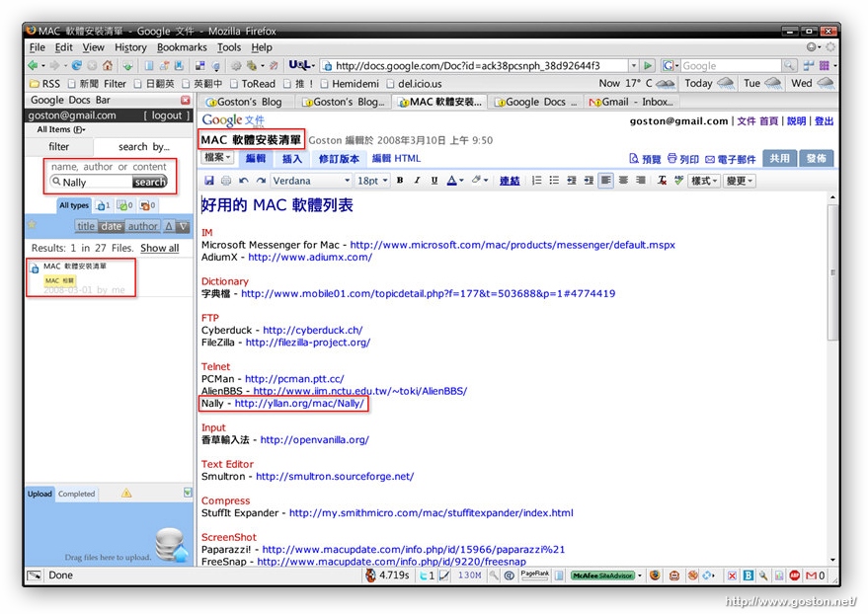Run the spell check
The height and width of the screenshot is (614, 868).
[x=678, y=181]
